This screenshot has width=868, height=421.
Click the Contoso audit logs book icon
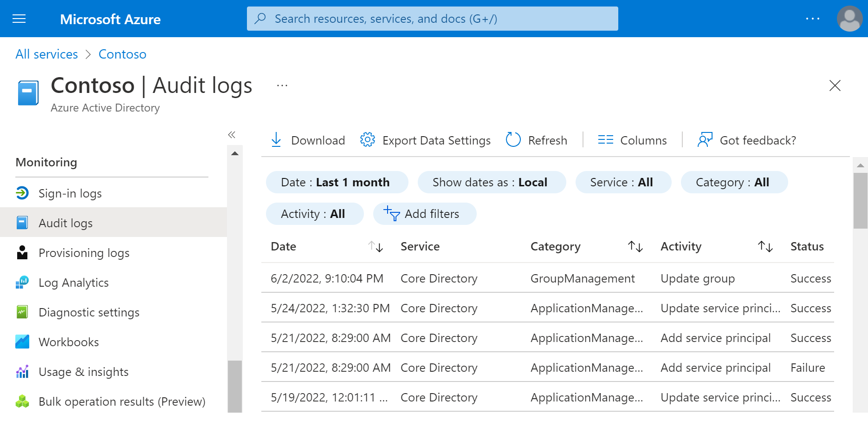28,93
